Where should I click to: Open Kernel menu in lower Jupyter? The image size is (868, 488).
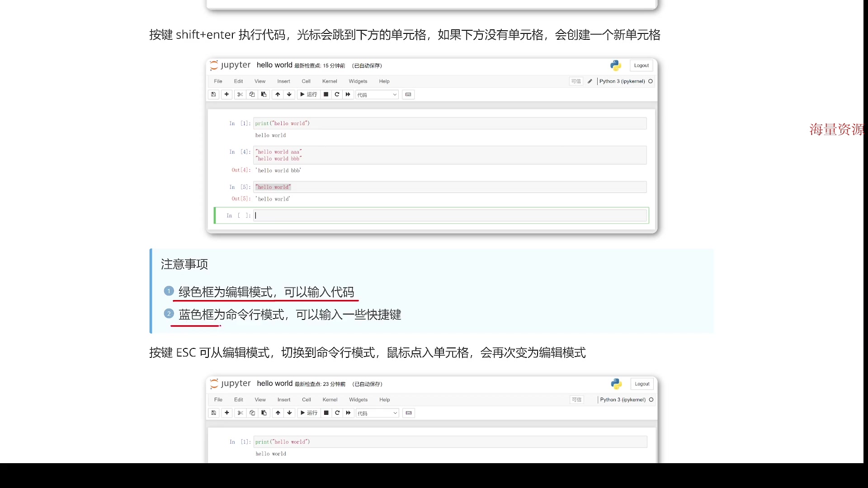[x=330, y=400]
